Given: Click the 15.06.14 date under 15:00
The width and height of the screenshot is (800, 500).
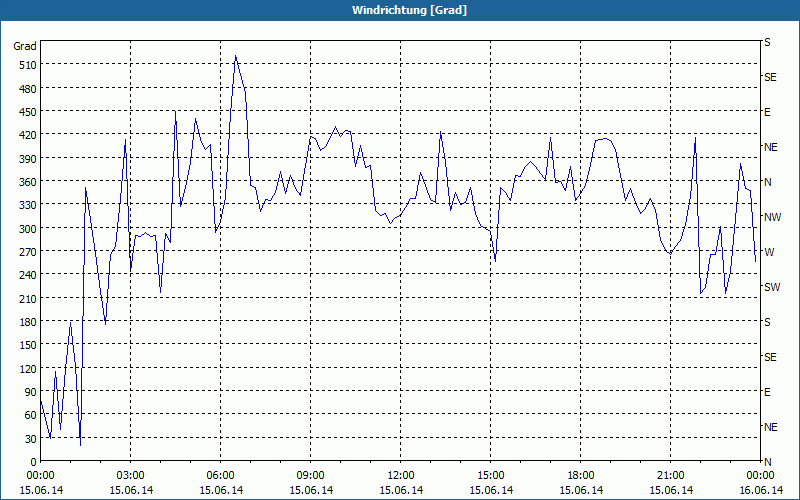Looking at the screenshot, I should point(490,490).
